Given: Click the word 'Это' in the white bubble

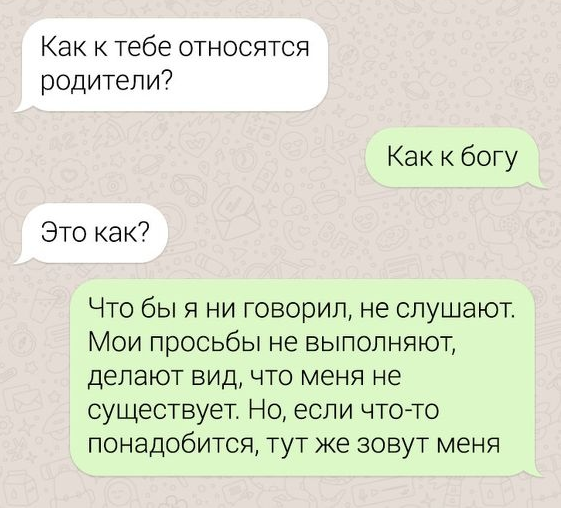Looking at the screenshot, I should click(x=63, y=234).
